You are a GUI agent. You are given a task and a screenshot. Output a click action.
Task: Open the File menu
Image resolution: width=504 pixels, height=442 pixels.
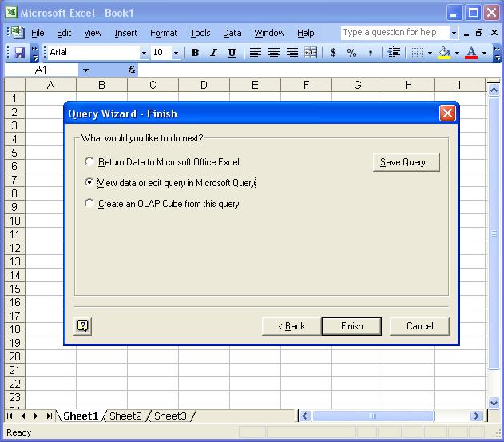coord(38,33)
